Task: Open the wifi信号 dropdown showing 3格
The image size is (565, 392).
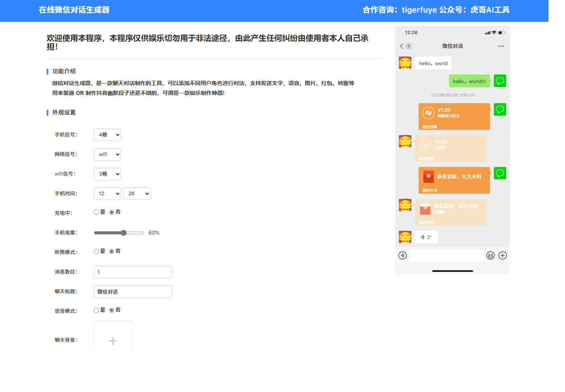Action: tap(108, 174)
